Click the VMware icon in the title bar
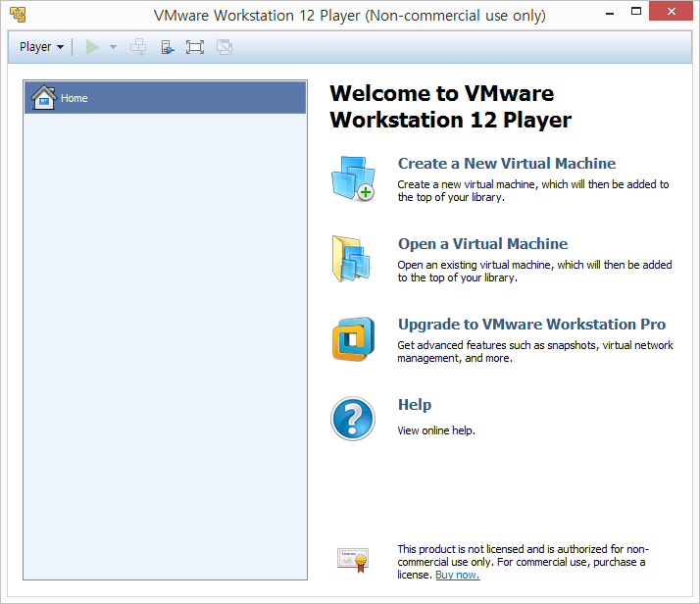 (x=17, y=15)
